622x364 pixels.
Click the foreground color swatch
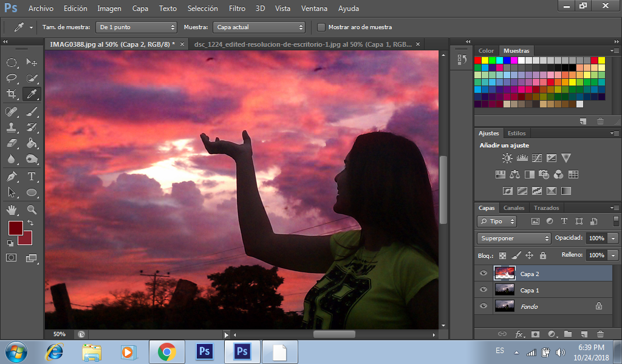[15, 228]
